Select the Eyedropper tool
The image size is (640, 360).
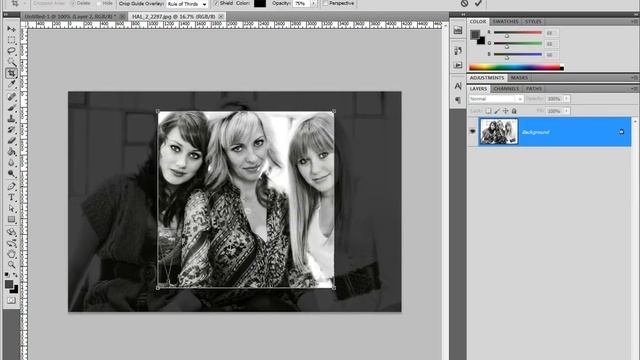click(x=11, y=84)
